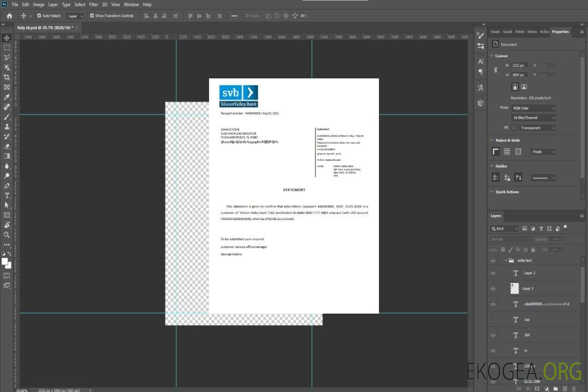Hide the 'm' text layer
Viewport: 588px width, 392px height.
pos(493,351)
